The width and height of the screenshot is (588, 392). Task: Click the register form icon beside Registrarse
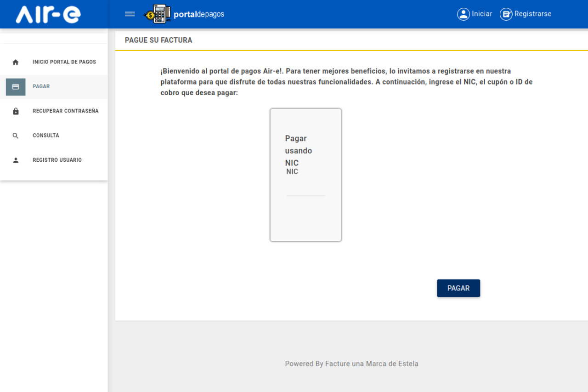(506, 14)
